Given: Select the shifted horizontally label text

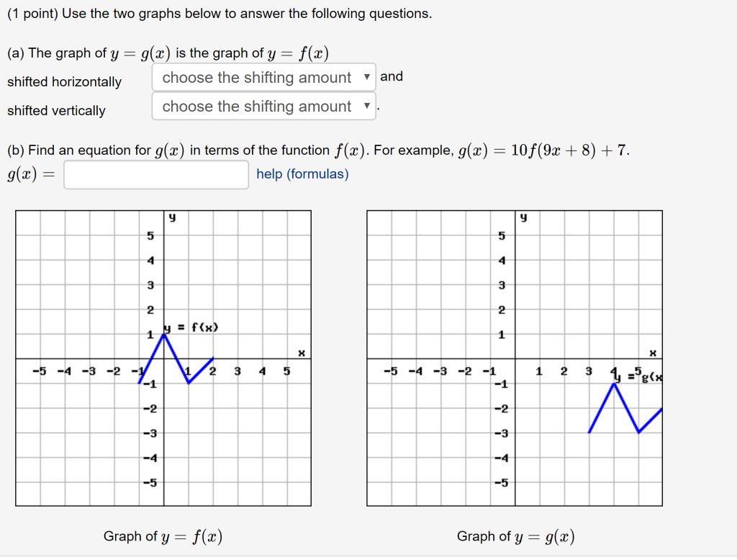Looking at the screenshot, I should coord(64,82).
